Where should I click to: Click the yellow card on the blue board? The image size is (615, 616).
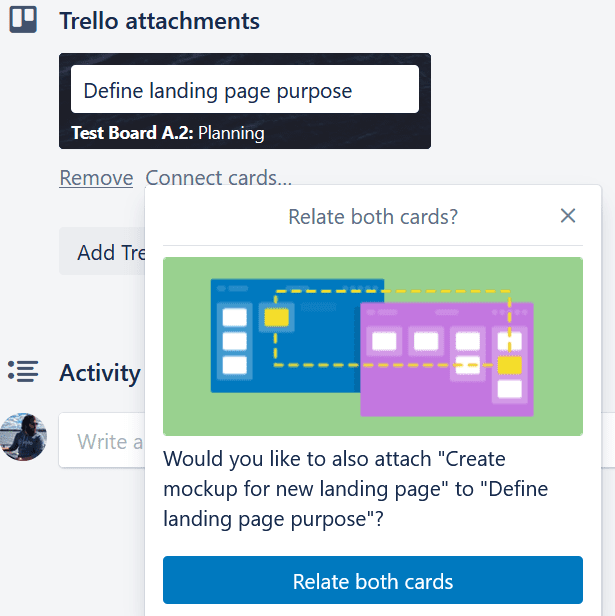[277, 317]
